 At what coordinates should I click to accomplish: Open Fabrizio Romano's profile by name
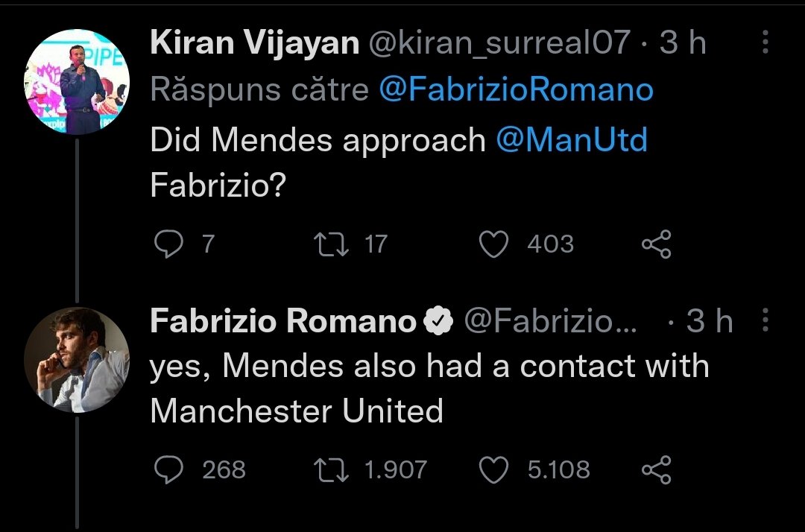(x=282, y=321)
